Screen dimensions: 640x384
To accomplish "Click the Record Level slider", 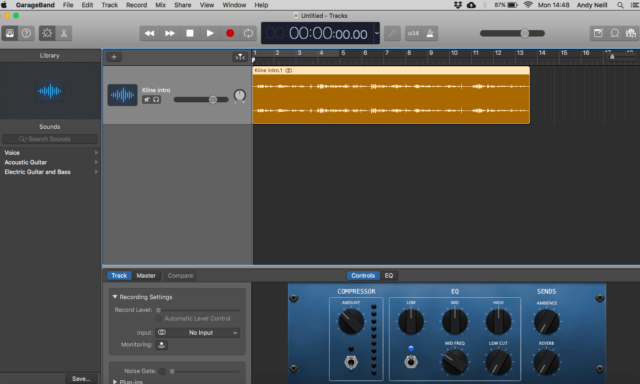I will click(x=198, y=310).
